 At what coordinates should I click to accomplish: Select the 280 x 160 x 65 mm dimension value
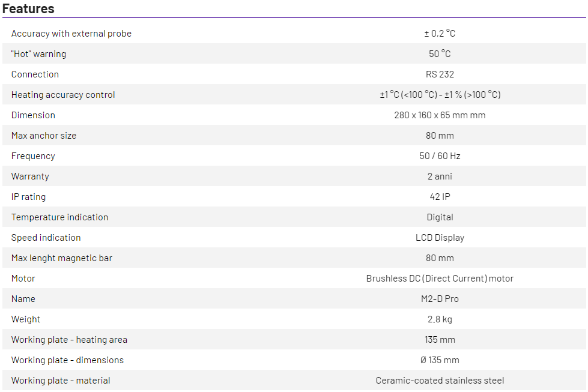tap(440, 115)
